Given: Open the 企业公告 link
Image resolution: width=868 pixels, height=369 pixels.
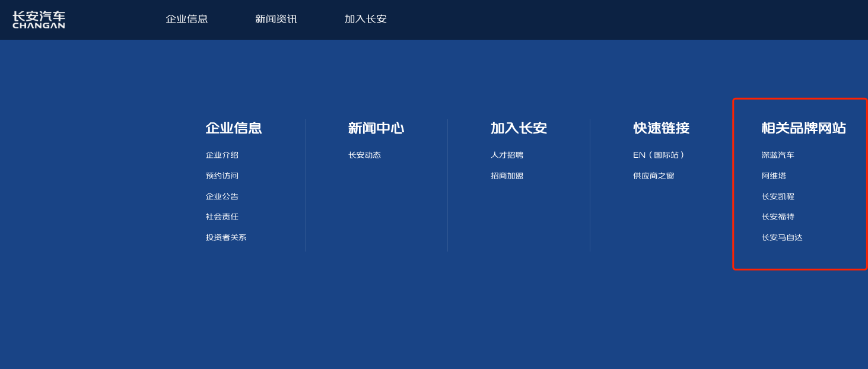Looking at the screenshot, I should (x=222, y=196).
